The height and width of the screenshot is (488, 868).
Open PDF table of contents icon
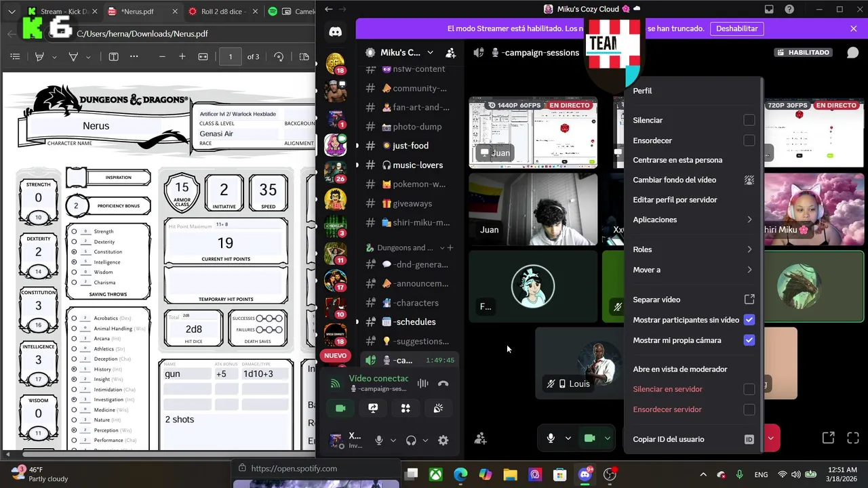pyautogui.click(x=15, y=57)
